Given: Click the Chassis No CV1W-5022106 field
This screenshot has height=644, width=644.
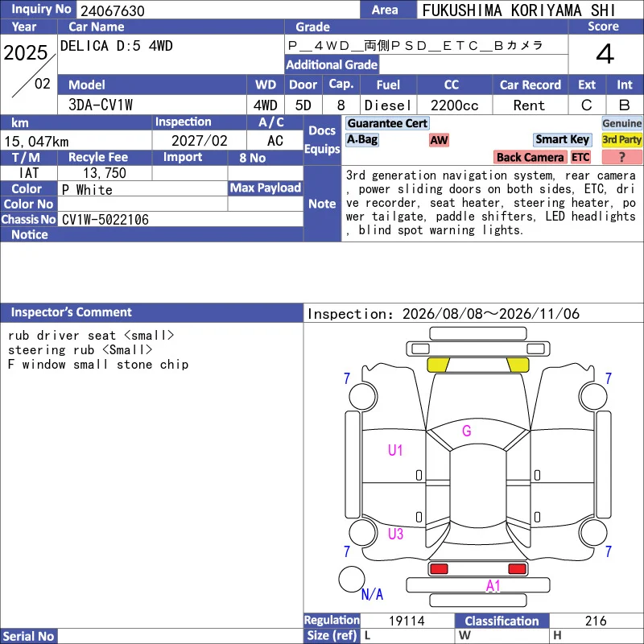Looking at the screenshot, I should [180, 219].
